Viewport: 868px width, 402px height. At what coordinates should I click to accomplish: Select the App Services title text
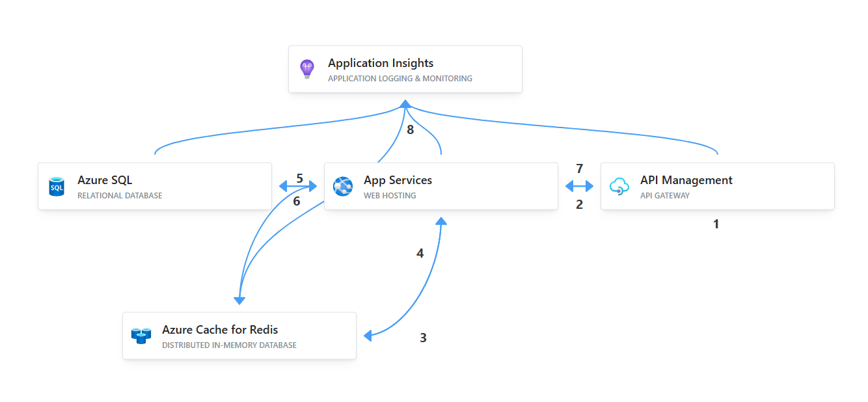point(398,180)
